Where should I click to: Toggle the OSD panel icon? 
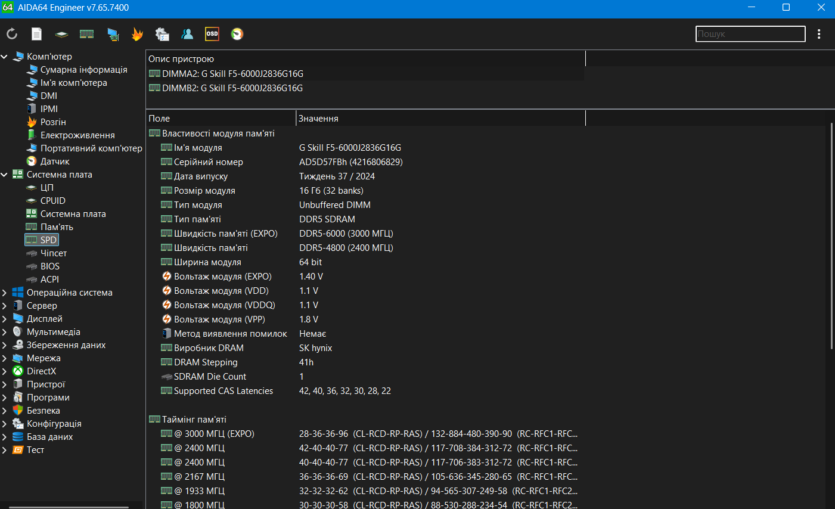pos(212,34)
